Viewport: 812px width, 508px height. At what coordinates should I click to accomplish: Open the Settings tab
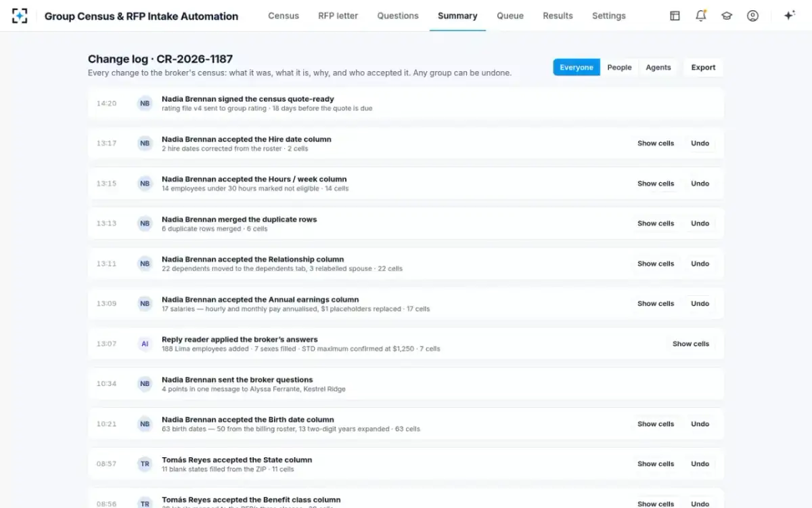[609, 16]
